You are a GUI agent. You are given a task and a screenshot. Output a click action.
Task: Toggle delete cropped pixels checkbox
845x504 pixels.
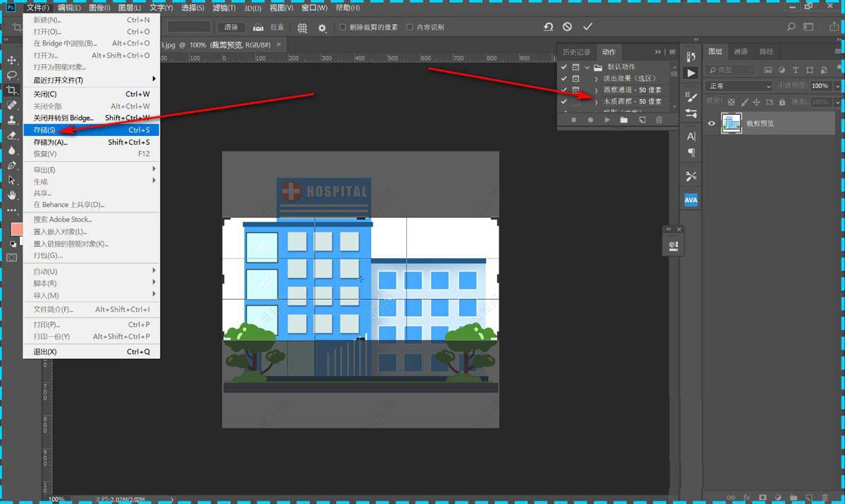[x=343, y=27]
